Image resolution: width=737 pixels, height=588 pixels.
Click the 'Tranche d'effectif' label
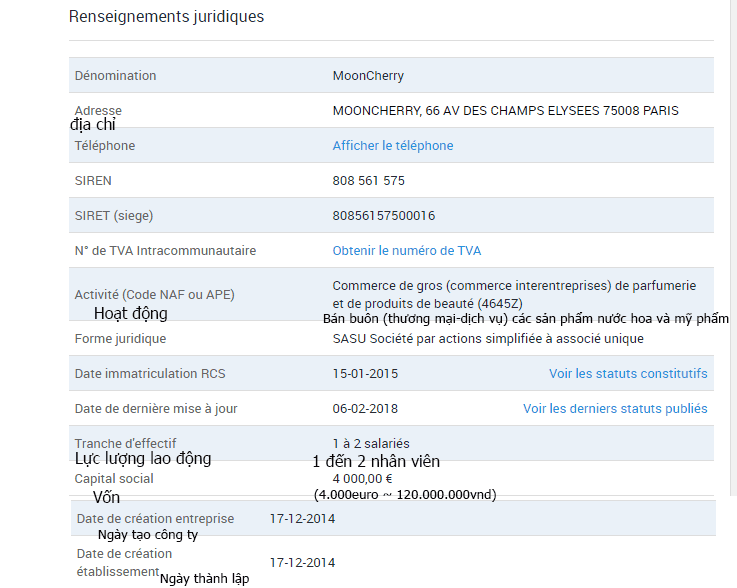click(x=125, y=443)
